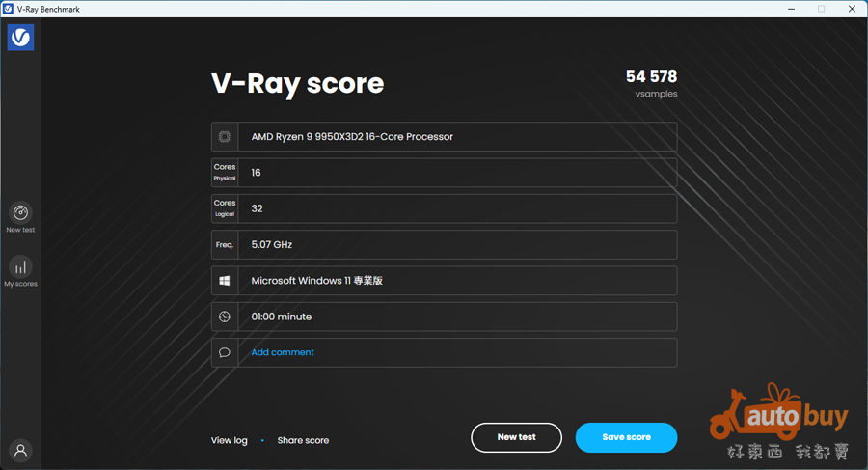This screenshot has height=470, width=868.
Task: Click the Windows logo icon
Action: click(x=225, y=281)
